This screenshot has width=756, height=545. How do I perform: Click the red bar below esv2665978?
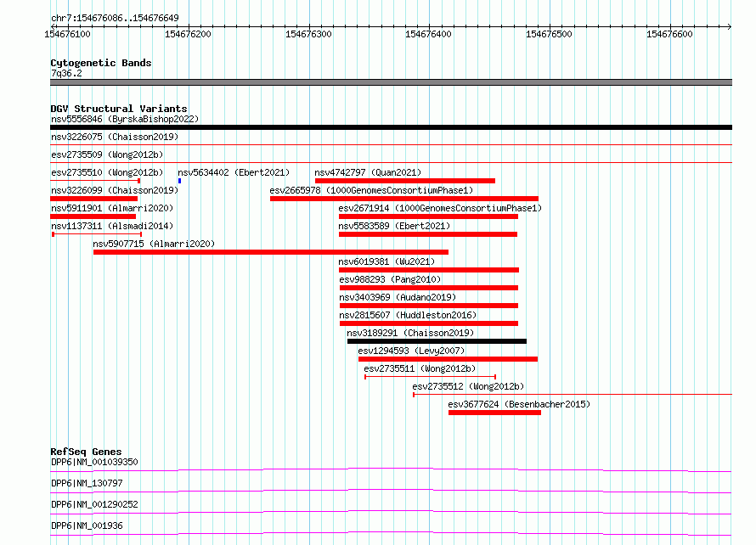pyautogui.click(x=404, y=199)
